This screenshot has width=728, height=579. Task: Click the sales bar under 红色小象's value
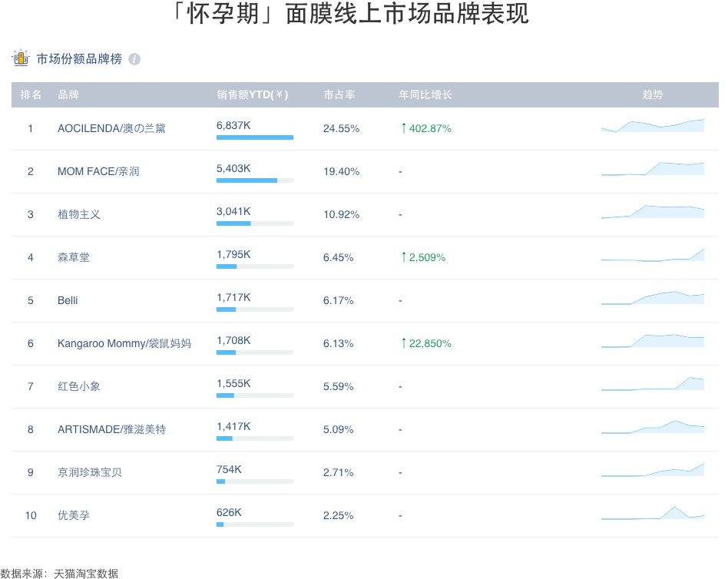point(255,395)
